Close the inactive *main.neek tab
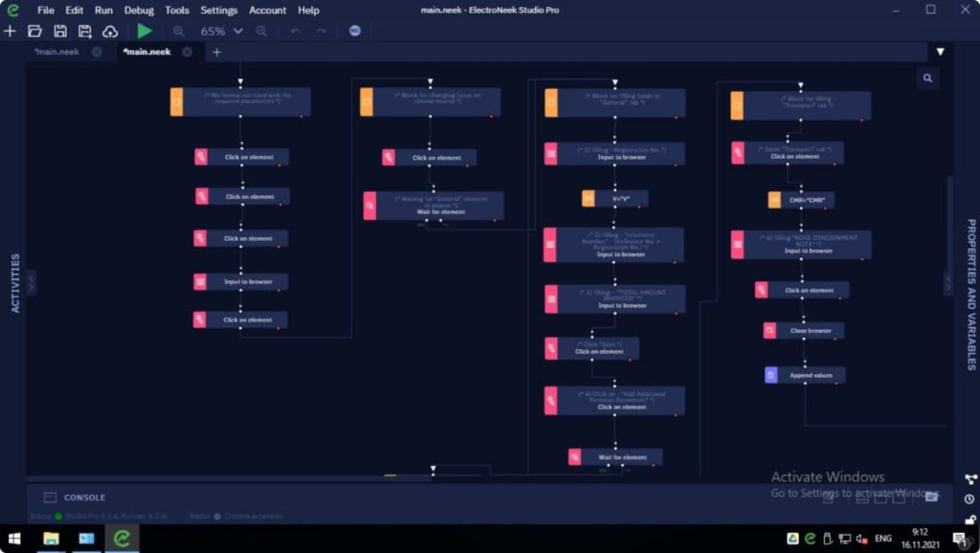Screen dimensions: 980x553 pyautogui.click(x=97, y=52)
